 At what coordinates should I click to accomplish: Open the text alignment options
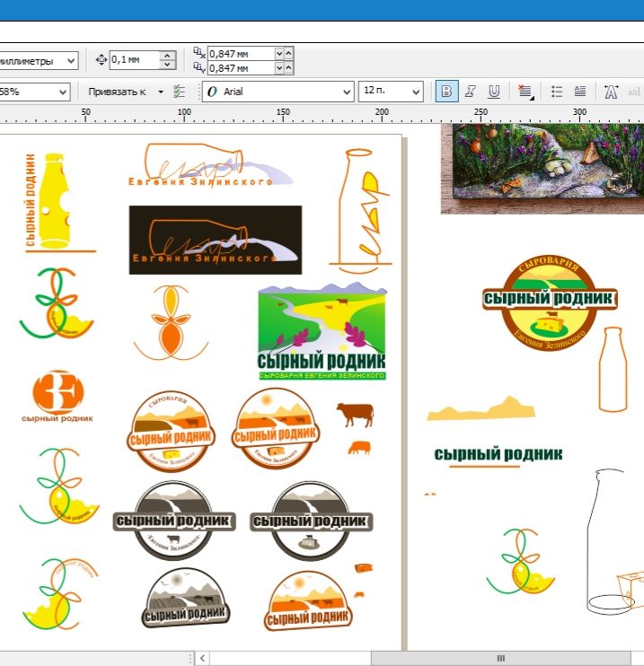525,92
